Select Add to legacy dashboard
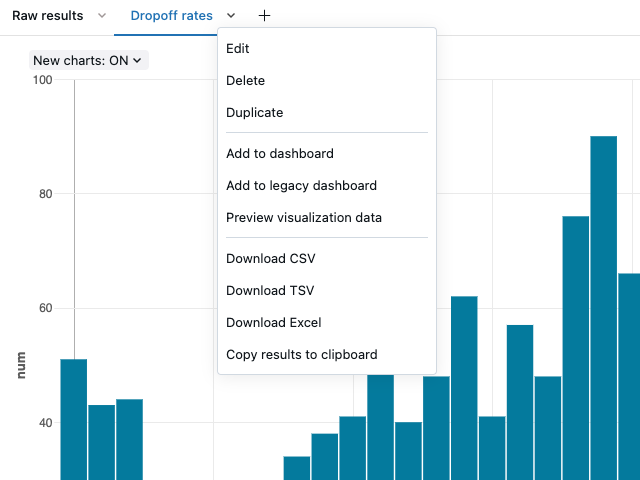The image size is (640, 480). tap(301, 185)
